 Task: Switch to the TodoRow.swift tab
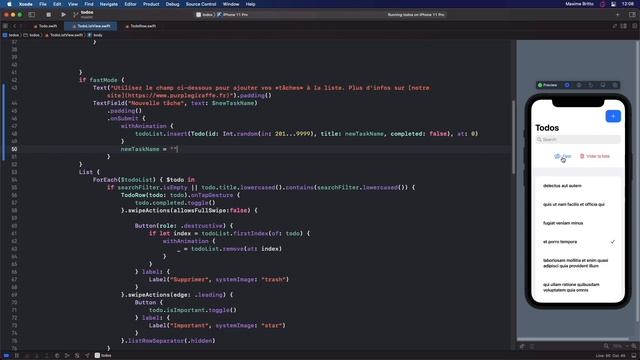point(140,26)
